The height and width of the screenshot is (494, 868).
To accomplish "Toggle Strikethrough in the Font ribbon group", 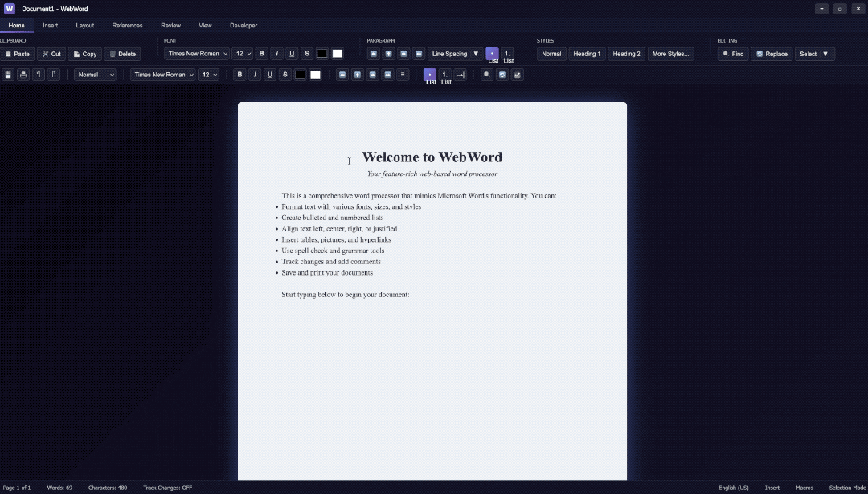I will (x=307, y=54).
